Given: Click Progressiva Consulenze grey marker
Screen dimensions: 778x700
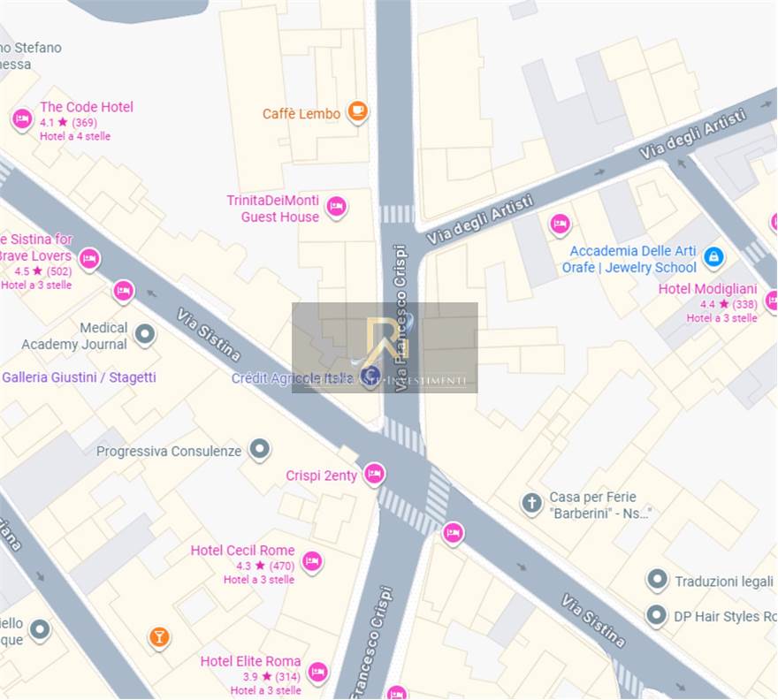Looking at the screenshot, I should point(260,450).
